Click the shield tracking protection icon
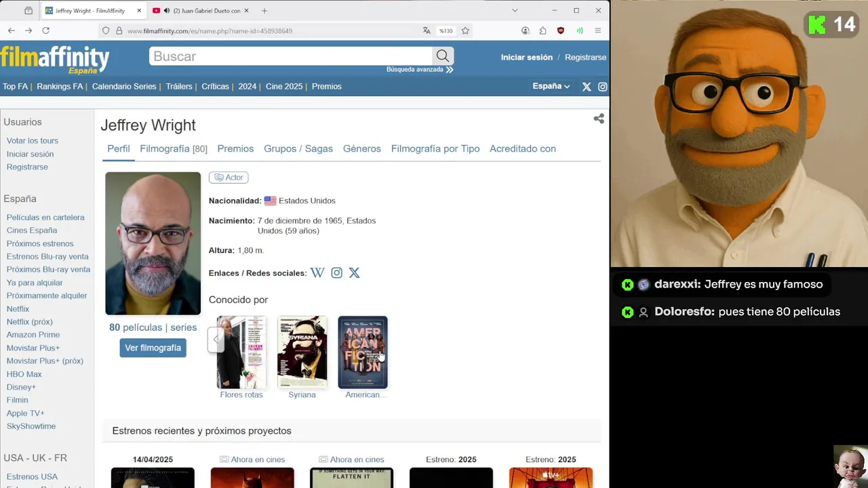This screenshot has width=868, height=488. pos(106,30)
